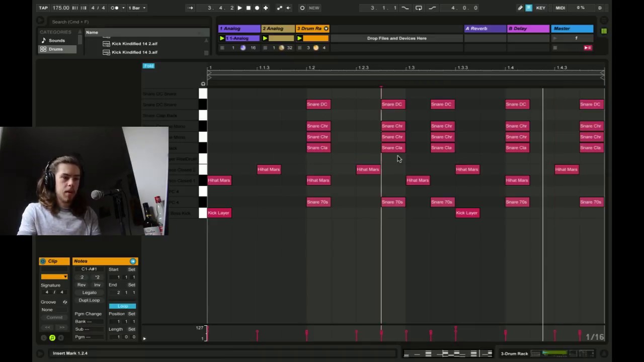Enable Draw Mode pencil icon
This screenshot has width=644, height=362.
tap(520, 8)
